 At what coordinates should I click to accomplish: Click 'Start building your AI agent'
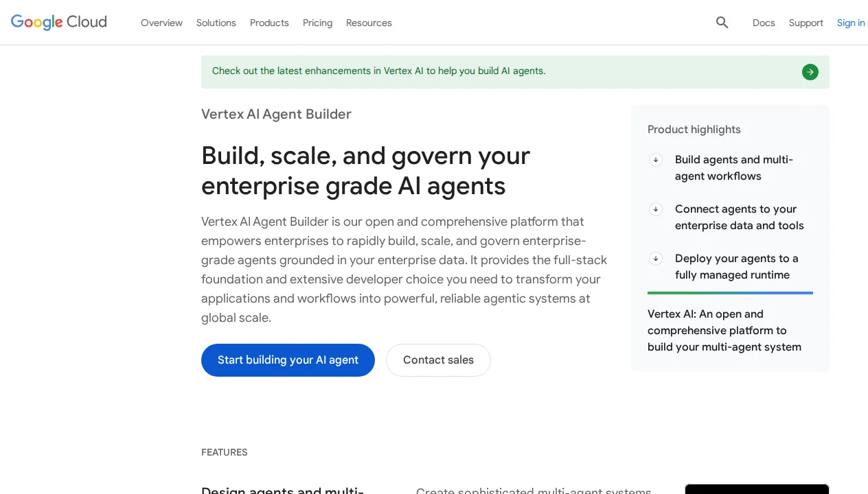[288, 360]
